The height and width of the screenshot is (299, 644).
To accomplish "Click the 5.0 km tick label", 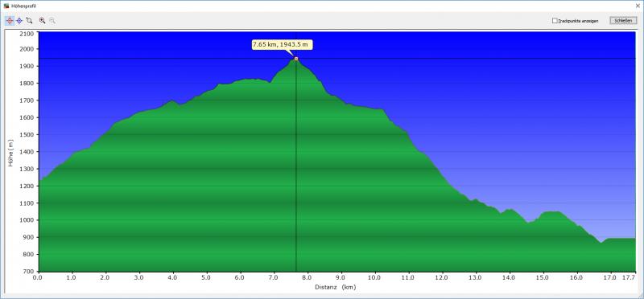I will (207, 277).
